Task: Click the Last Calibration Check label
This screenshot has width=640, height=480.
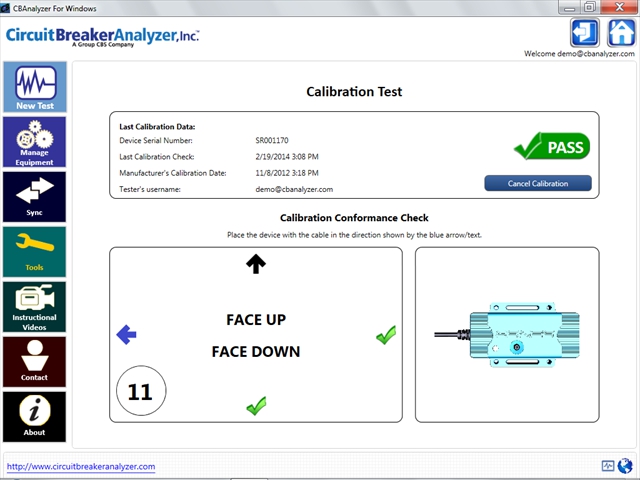Action: (157, 157)
